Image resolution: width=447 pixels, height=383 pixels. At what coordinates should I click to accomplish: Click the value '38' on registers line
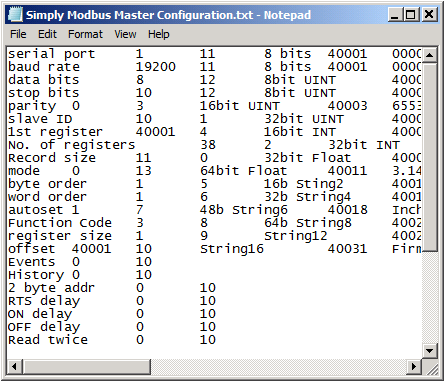pyautogui.click(x=208, y=145)
